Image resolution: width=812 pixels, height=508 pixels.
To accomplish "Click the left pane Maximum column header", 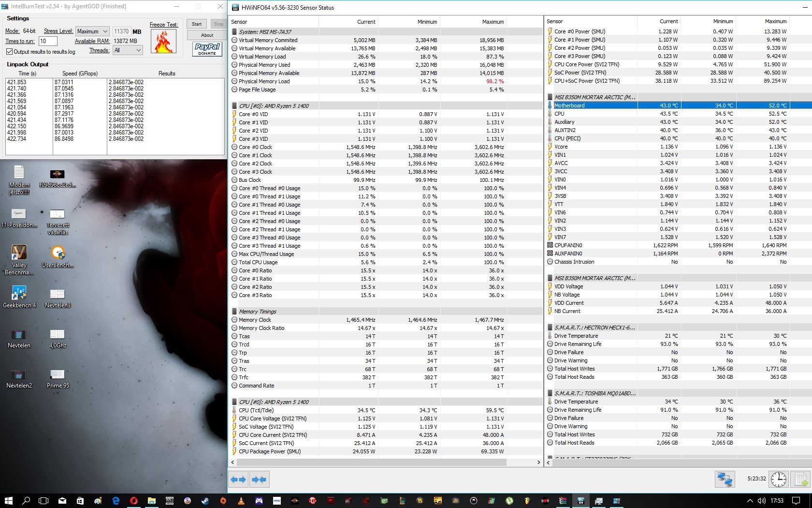I will coord(473,22).
